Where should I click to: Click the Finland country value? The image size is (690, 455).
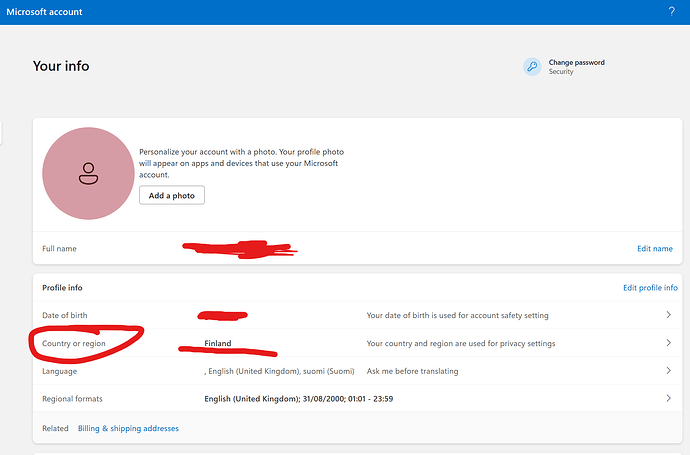point(218,343)
